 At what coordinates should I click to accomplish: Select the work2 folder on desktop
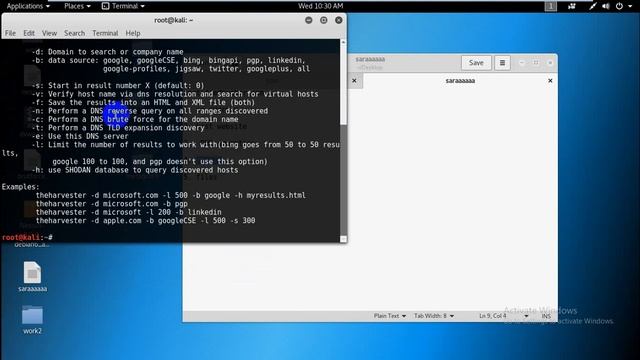32,320
